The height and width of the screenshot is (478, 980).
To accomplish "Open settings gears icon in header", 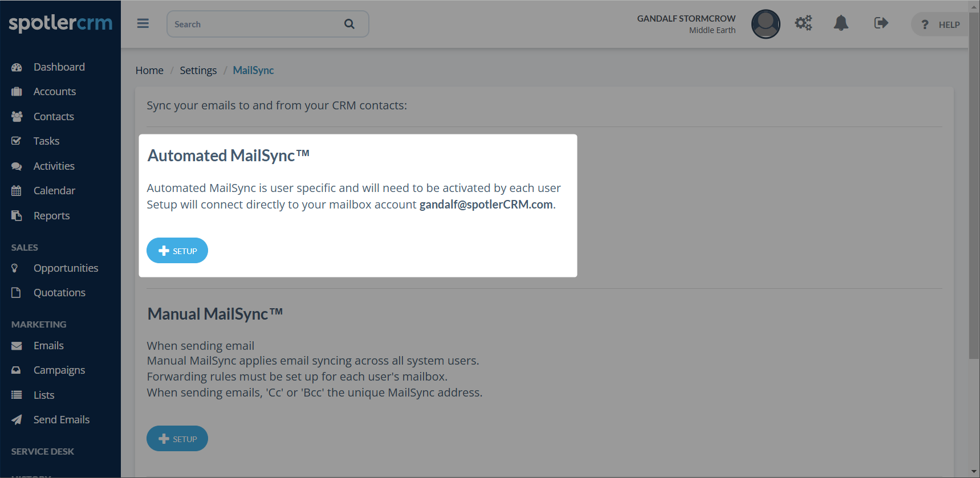I will [803, 23].
